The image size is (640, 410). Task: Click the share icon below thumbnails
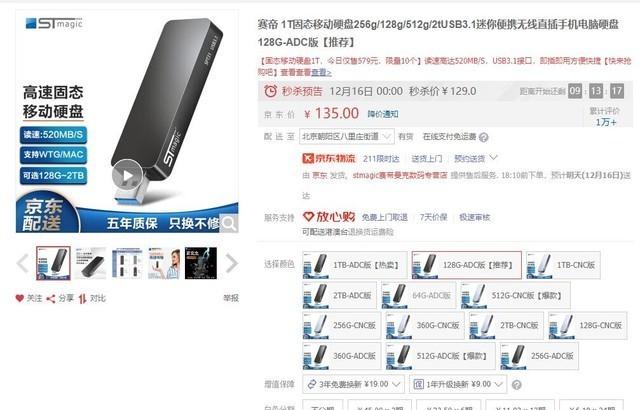(51, 299)
